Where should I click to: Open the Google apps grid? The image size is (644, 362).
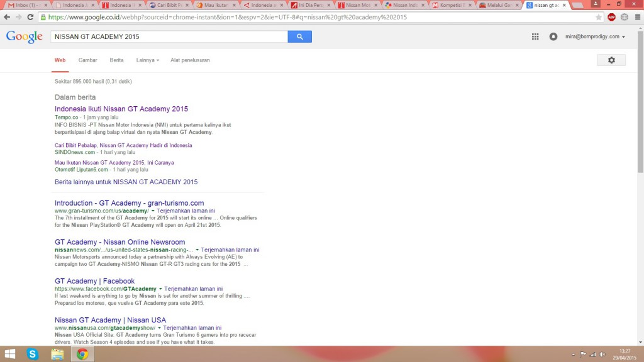coord(535,36)
